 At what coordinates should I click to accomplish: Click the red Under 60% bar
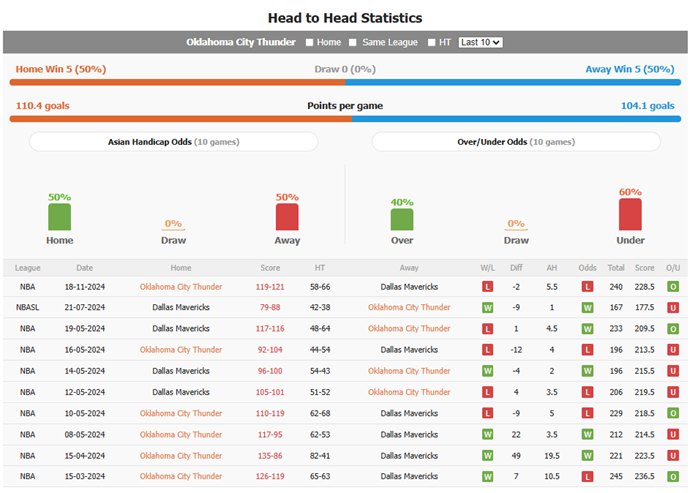click(630, 214)
